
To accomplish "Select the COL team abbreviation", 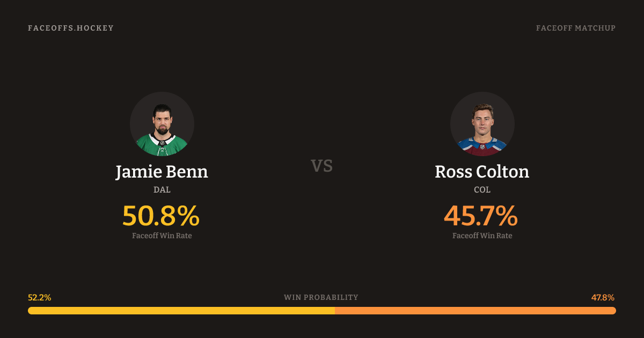I will tap(482, 190).
